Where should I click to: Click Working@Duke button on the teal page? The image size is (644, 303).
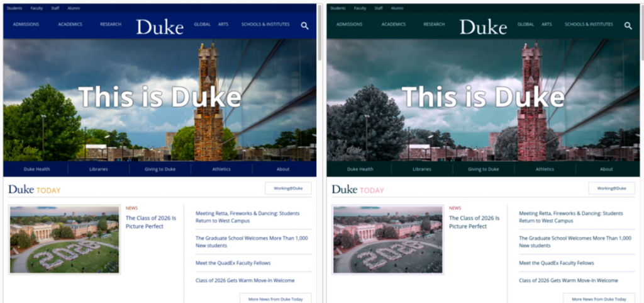611,188
